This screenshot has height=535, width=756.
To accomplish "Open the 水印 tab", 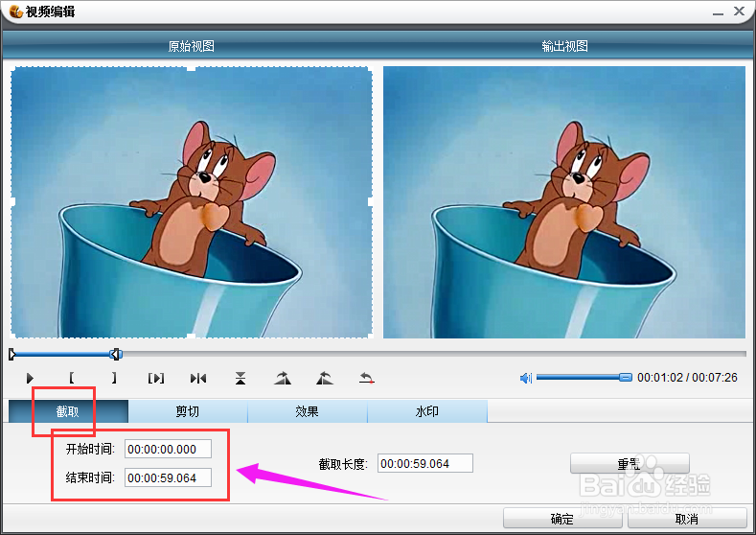I will point(427,411).
